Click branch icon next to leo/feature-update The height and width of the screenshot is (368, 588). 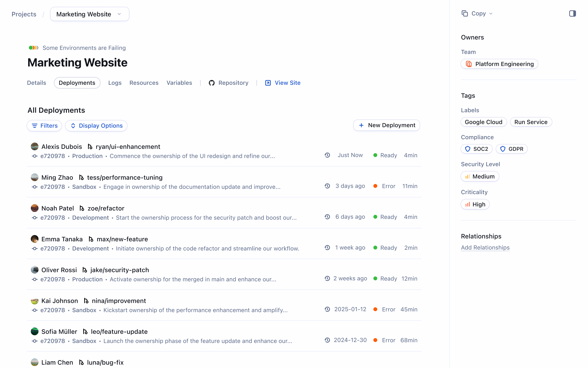tap(85, 332)
